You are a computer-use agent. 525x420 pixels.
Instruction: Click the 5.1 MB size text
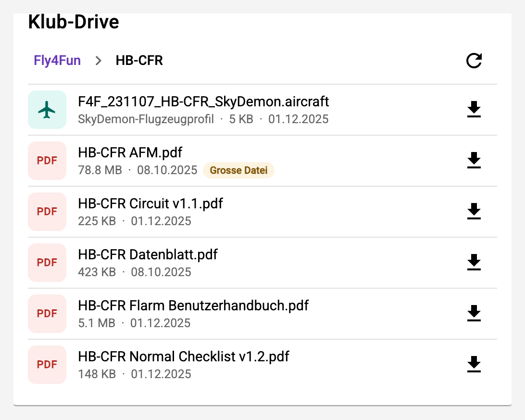click(97, 322)
